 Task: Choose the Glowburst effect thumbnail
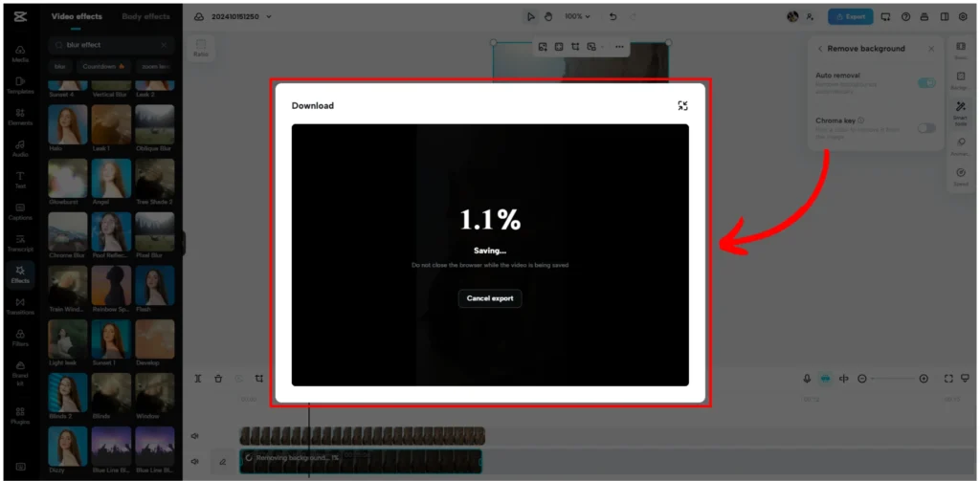pos(68,179)
